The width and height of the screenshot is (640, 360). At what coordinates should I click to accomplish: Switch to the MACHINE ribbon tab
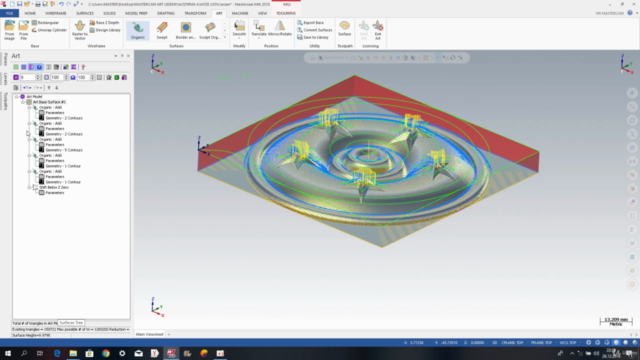[x=240, y=13]
